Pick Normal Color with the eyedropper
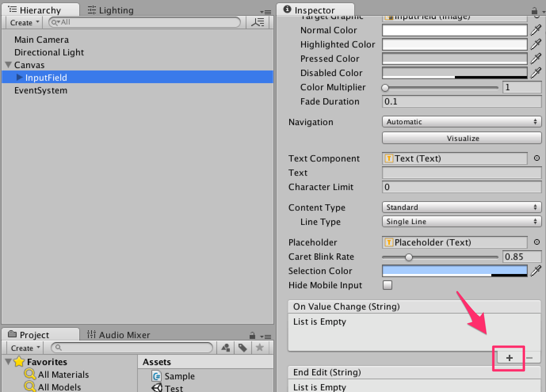This screenshot has height=392, width=546. click(536, 30)
